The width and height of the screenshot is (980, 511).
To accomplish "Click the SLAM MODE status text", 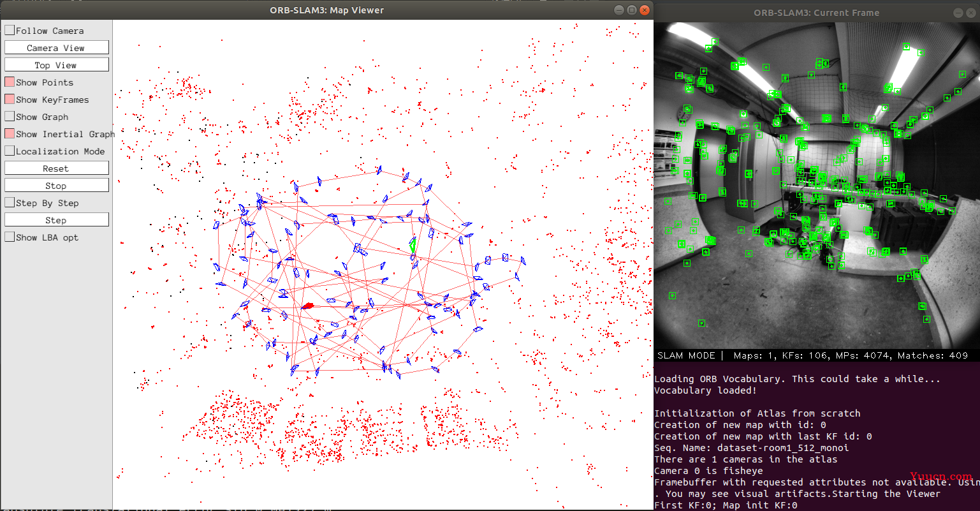I will point(686,355).
